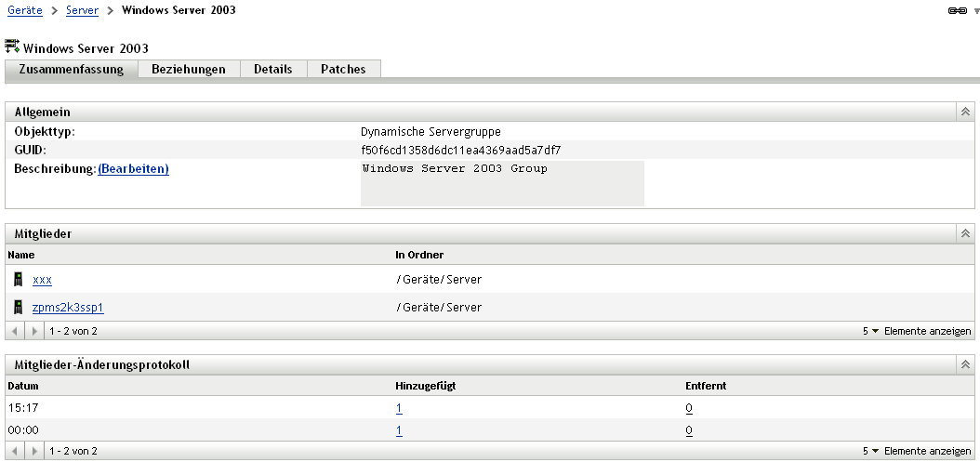Image resolution: width=980 pixels, height=462 pixels.
Task: Click the 00:00 date entry
Action: [23, 430]
